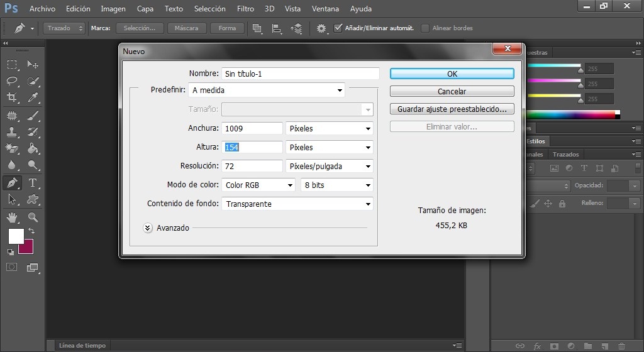The width and height of the screenshot is (644, 352).
Task: Select the Blur tool
Action: click(x=12, y=165)
